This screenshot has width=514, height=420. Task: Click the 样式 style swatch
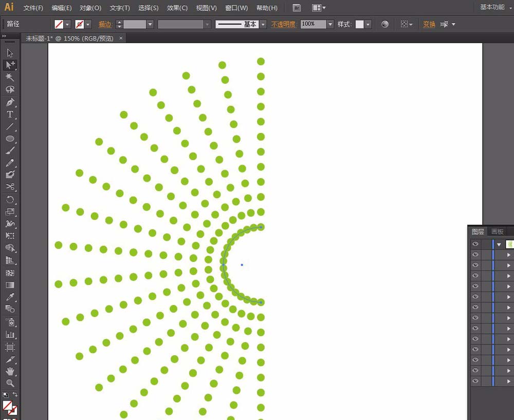click(x=360, y=24)
